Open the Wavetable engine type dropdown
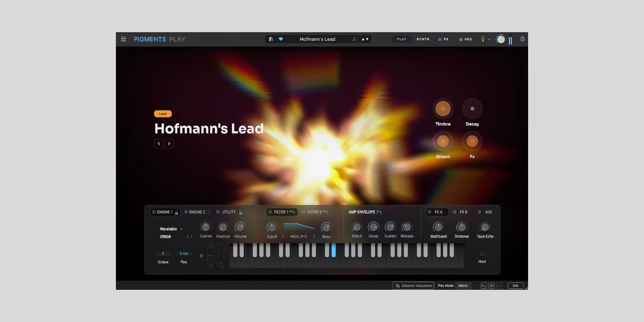Viewport: 644px width, 322px height. click(171, 229)
